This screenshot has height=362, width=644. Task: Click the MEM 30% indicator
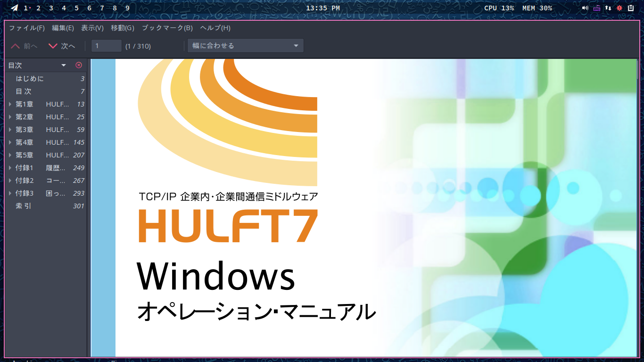(x=537, y=8)
